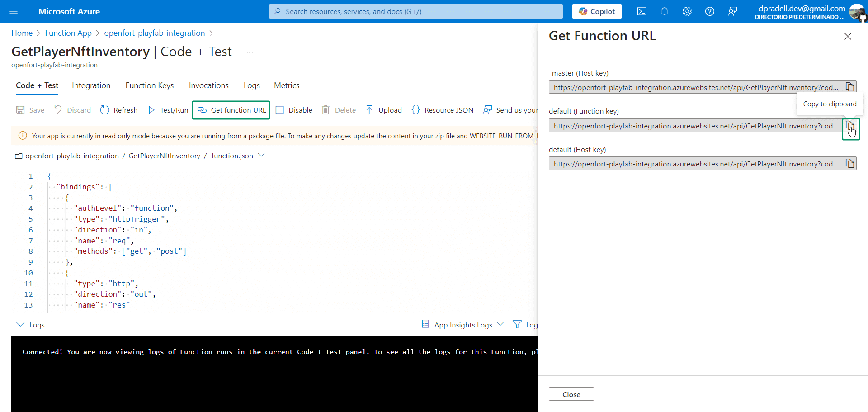Switch to the Function Keys tab

[x=149, y=85]
